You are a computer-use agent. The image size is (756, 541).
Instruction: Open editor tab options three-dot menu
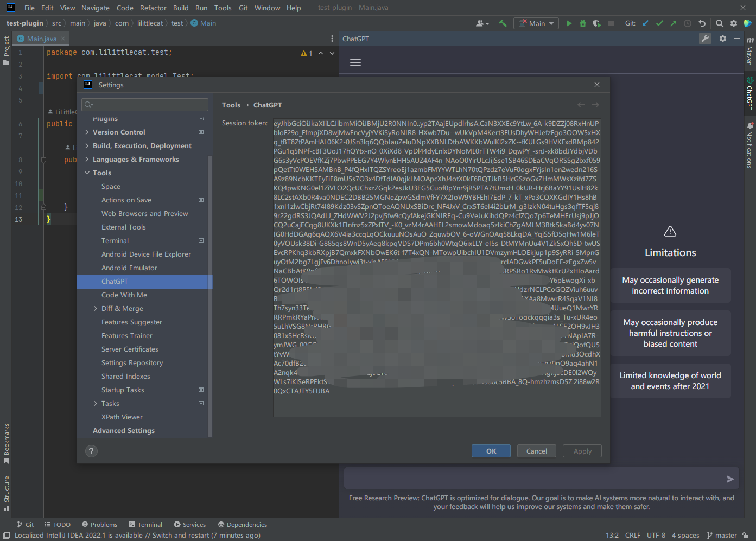tap(332, 39)
